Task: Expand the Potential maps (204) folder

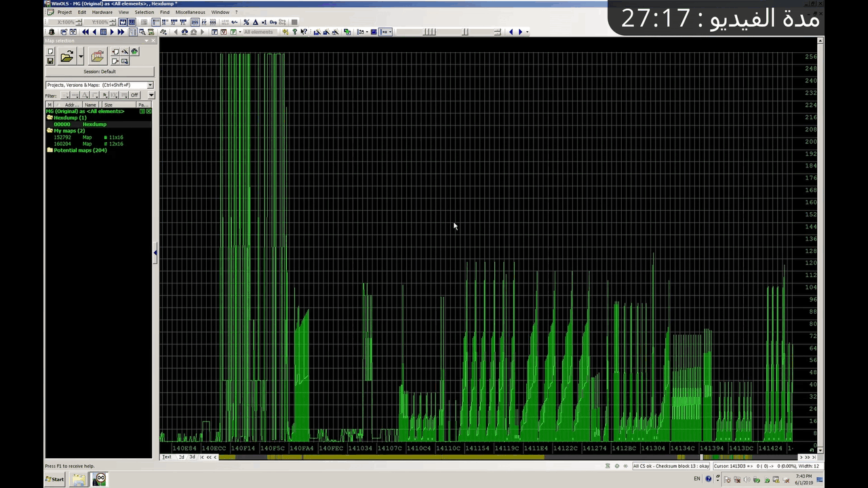Action: (50, 150)
